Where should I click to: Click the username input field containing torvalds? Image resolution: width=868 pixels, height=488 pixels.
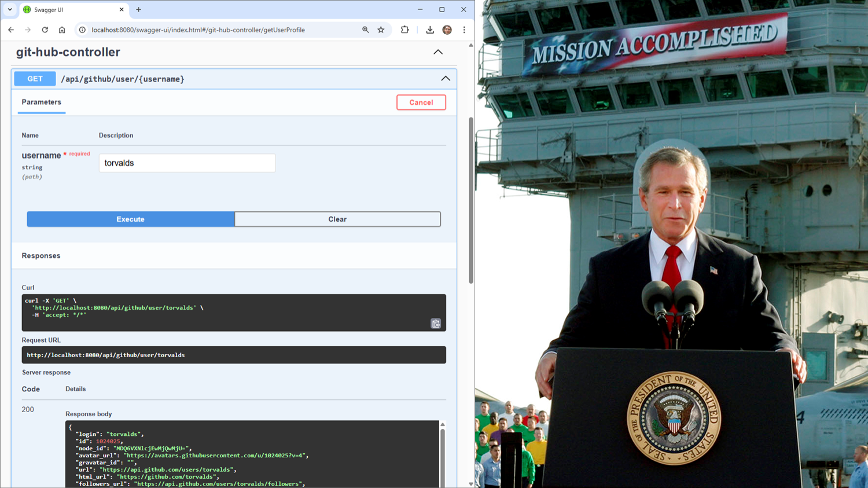pos(187,163)
